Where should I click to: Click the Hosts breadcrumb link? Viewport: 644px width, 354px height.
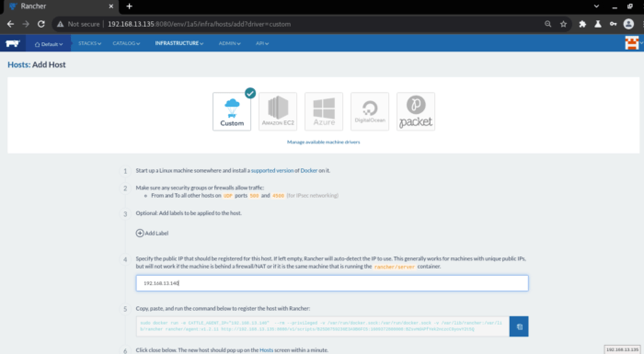click(18, 64)
